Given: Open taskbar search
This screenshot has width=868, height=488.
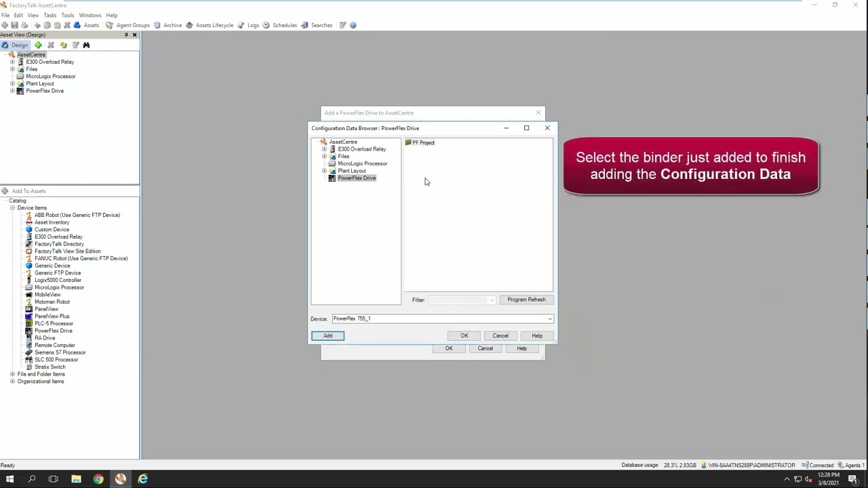Looking at the screenshot, I should 32,479.
